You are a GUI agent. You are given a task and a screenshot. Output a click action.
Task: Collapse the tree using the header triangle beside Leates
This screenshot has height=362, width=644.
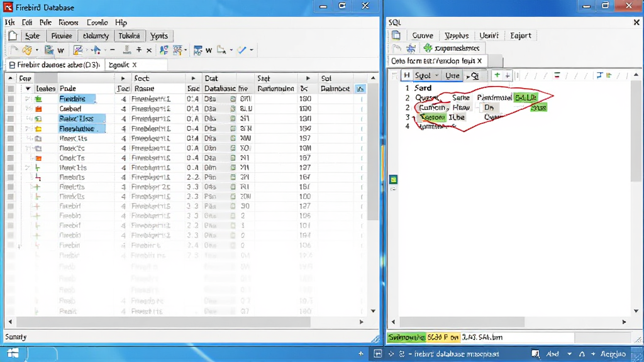[x=28, y=89]
